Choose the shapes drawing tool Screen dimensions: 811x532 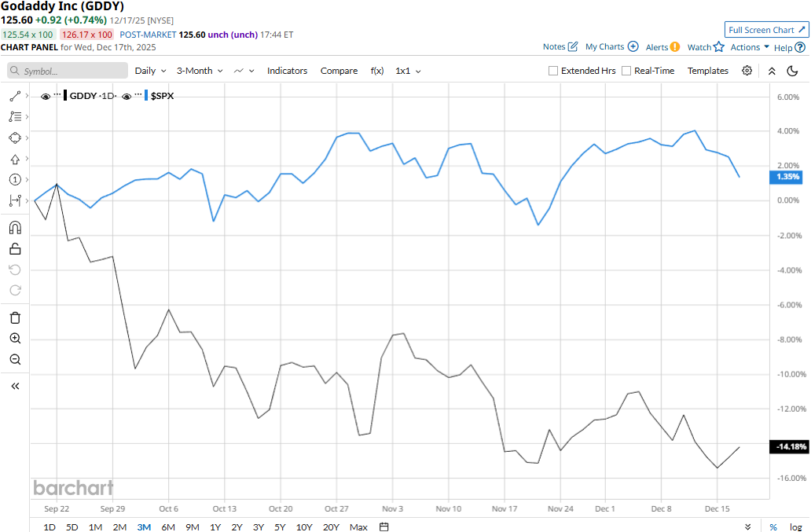click(15, 138)
